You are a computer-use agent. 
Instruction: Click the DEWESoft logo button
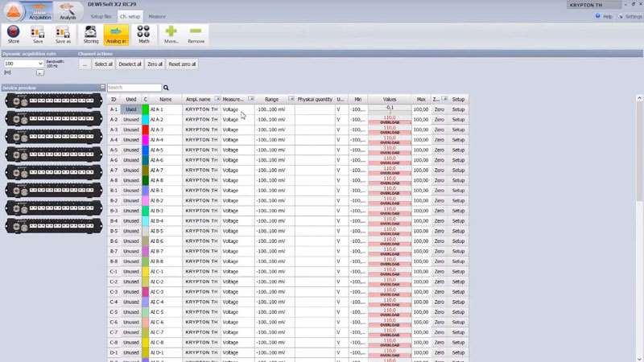click(13, 11)
